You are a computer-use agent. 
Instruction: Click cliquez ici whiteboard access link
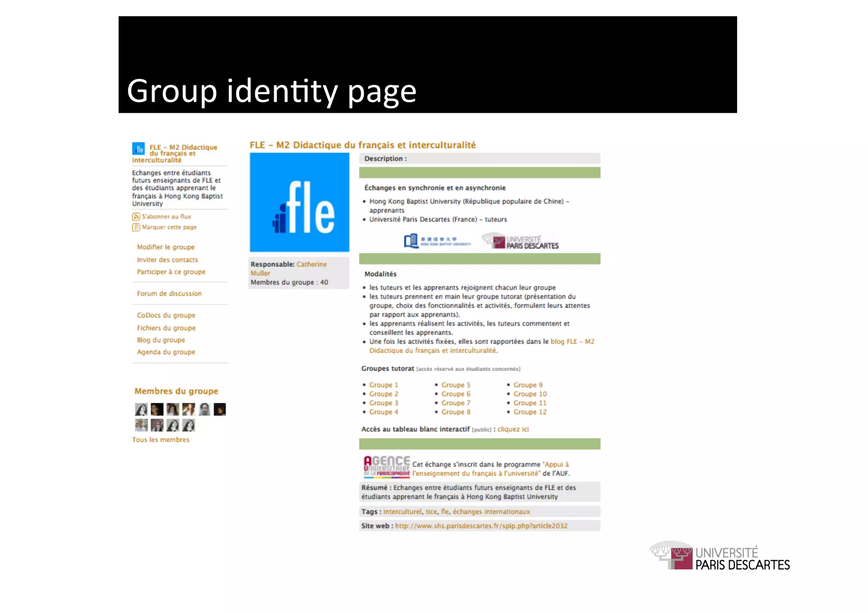513,429
